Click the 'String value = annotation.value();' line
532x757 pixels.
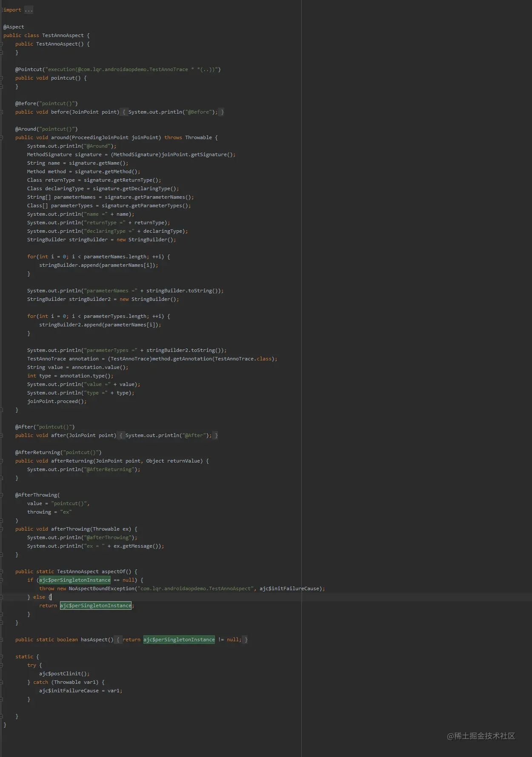(x=77, y=367)
